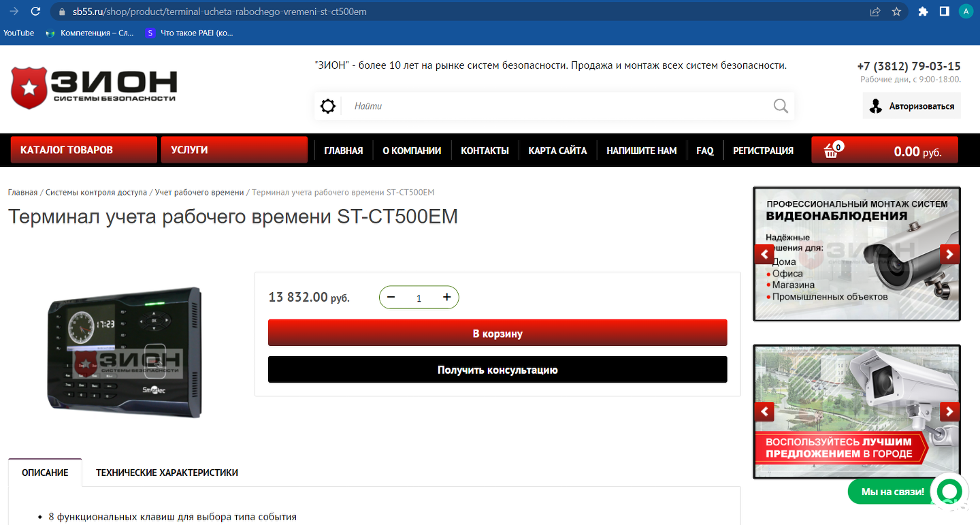The height and width of the screenshot is (525, 980).
Task: Previous slide on лучшим предложением banner
Action: (x=765, y=411)
